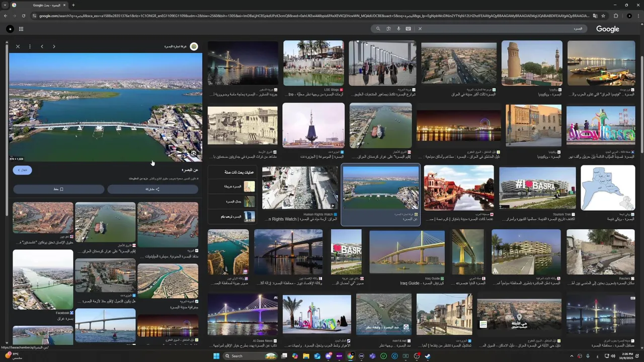The image size is (644, 362).
Task: Open the tab search dropdown arrow
Action: pyautogui.click(x=5, y=5)
